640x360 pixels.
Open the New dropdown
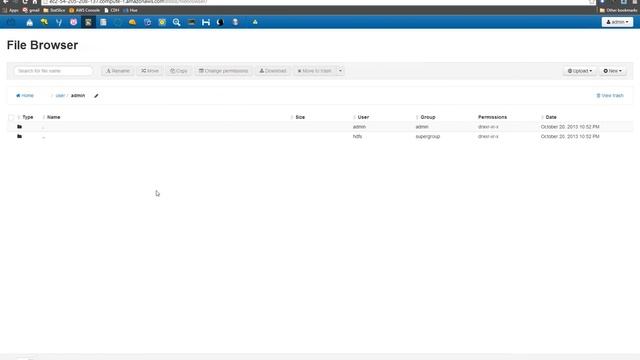coord(613,71)
